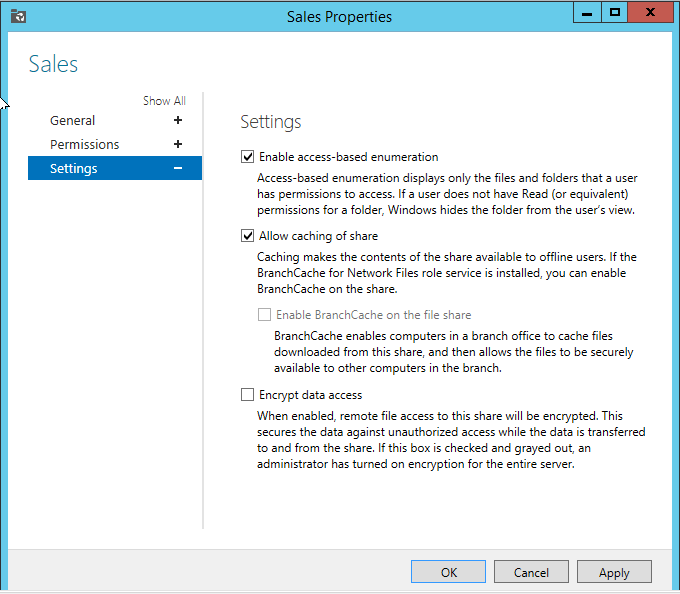
Task: Close the Sales Properties dialog
Action: tap(651, 13)
